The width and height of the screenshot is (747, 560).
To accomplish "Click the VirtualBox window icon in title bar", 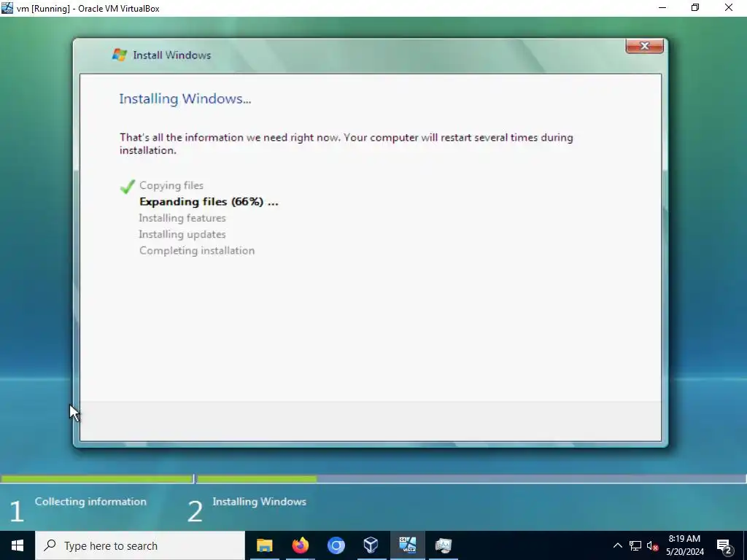I will click(7, 8).
